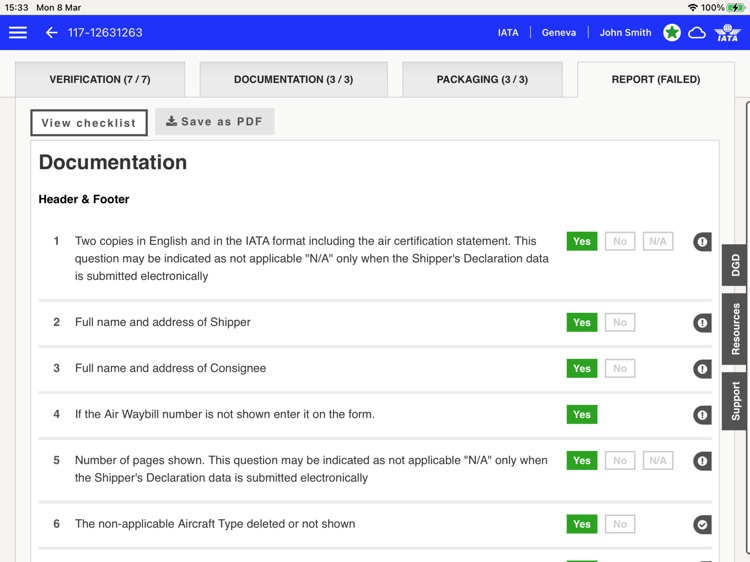The image size is (750, 562).
Task: Select N/A for question 1
Action: (658, 241)
